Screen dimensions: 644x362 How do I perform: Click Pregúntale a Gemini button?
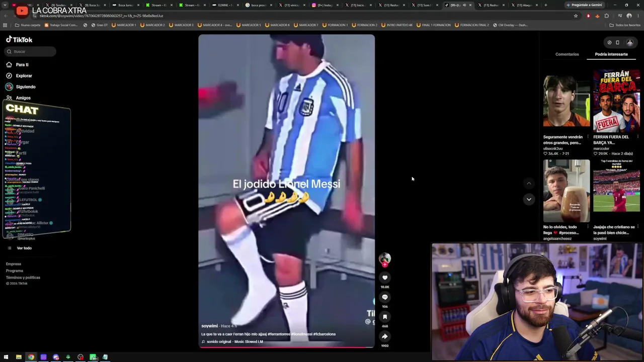(584, 5)
